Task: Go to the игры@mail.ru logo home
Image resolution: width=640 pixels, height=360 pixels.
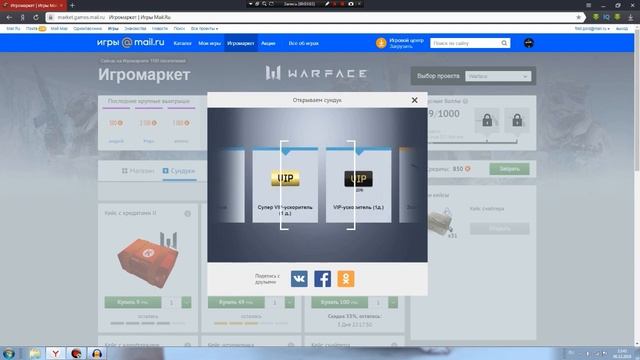Action: (131, 42)
